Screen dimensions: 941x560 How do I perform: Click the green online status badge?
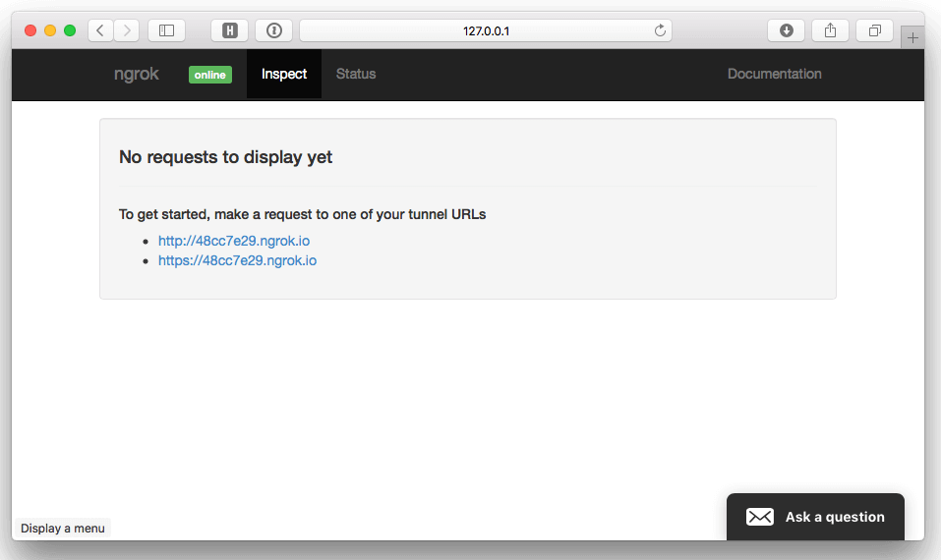(x=210, y=75)
